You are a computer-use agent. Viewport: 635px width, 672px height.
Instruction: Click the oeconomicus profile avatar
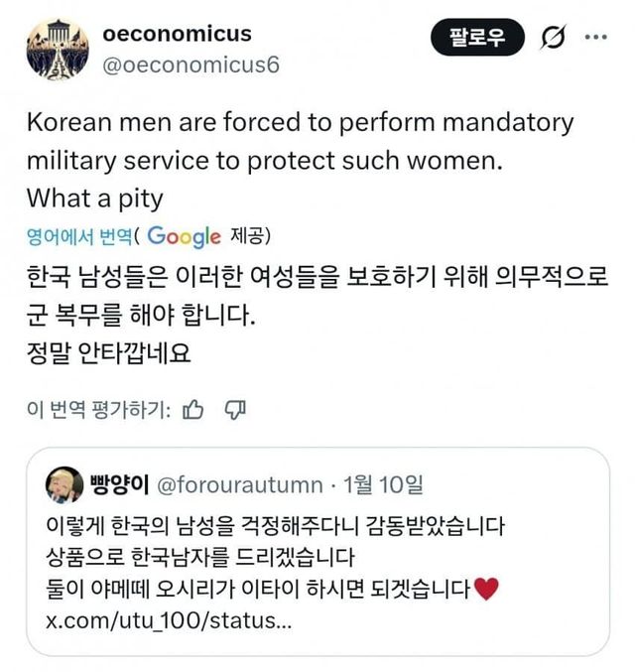point(52,48)
